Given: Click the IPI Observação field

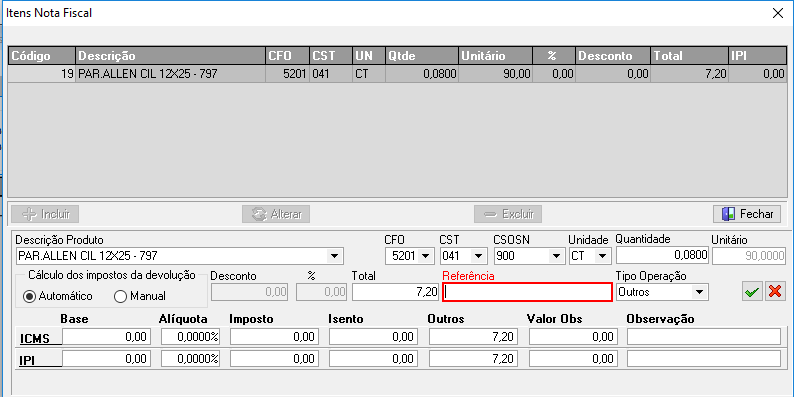Looking at the screenshot, I should 704,359.
